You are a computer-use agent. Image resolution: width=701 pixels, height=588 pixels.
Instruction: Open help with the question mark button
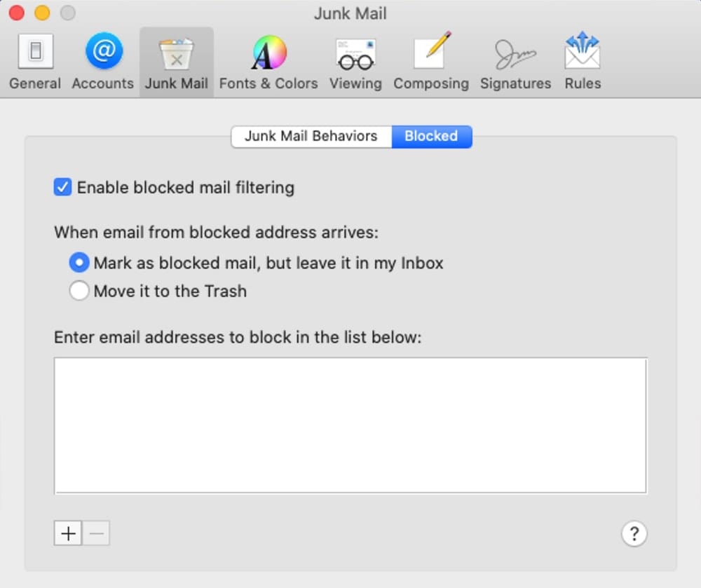(634, 534)
